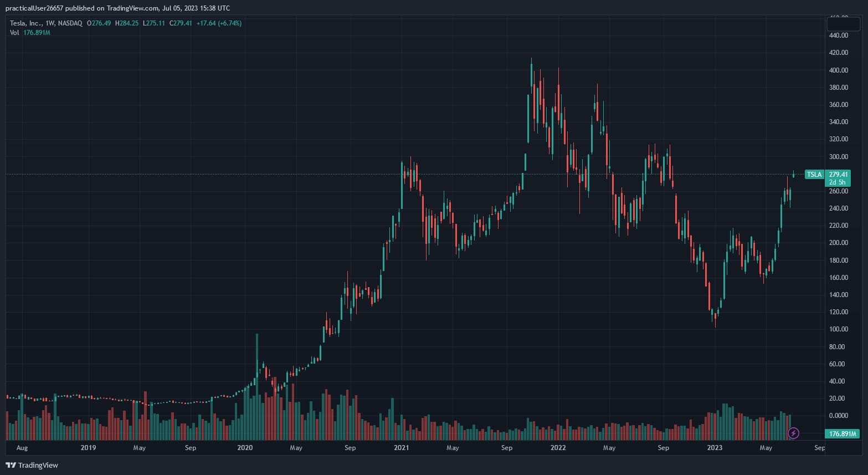Click the 176.891M volume axis label
The height and width of the screenshot is (475, 868).
(841, 433)
